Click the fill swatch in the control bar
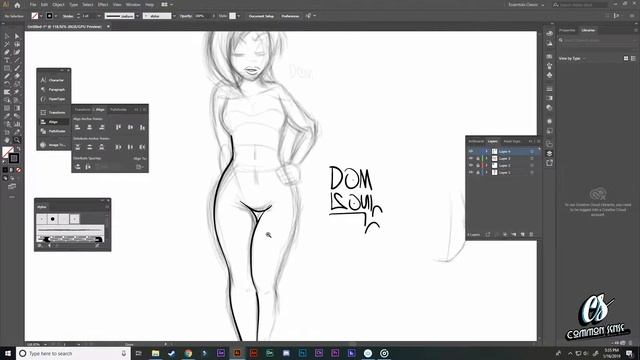The image size is (640, 360). point(35,16)
